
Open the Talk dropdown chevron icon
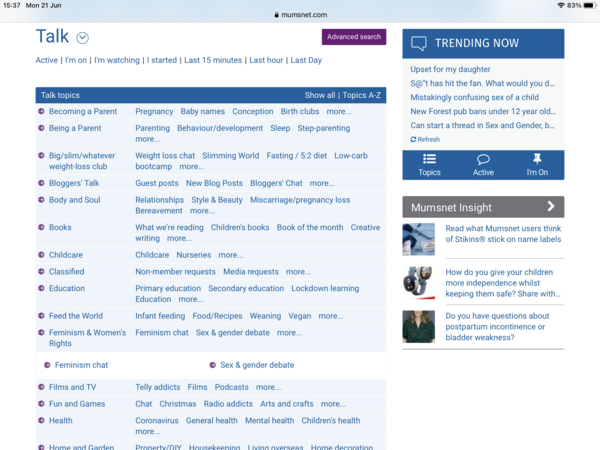[83, 38]
